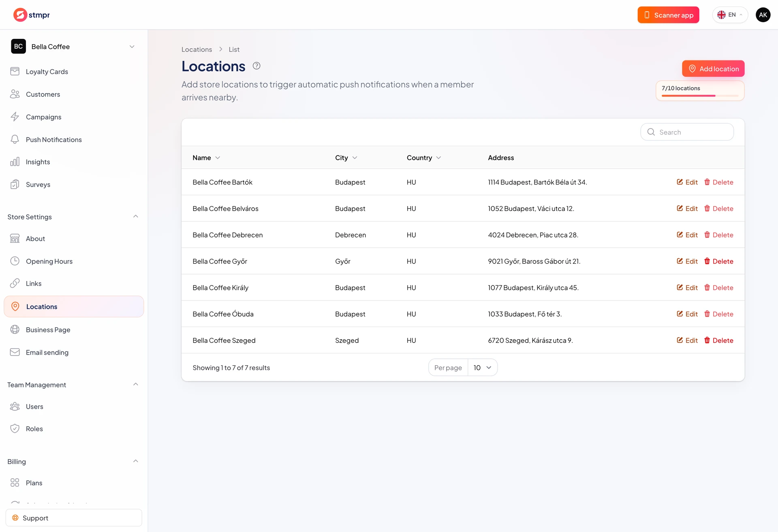Click the "Bella Coffee Győr" name cell
Viewport: 778px width, 532px height.
(220, 261)
